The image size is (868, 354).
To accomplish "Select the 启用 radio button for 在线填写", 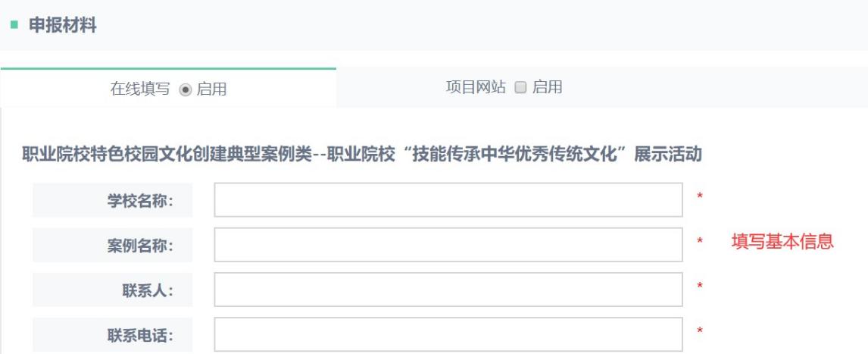I will [184, 89].
